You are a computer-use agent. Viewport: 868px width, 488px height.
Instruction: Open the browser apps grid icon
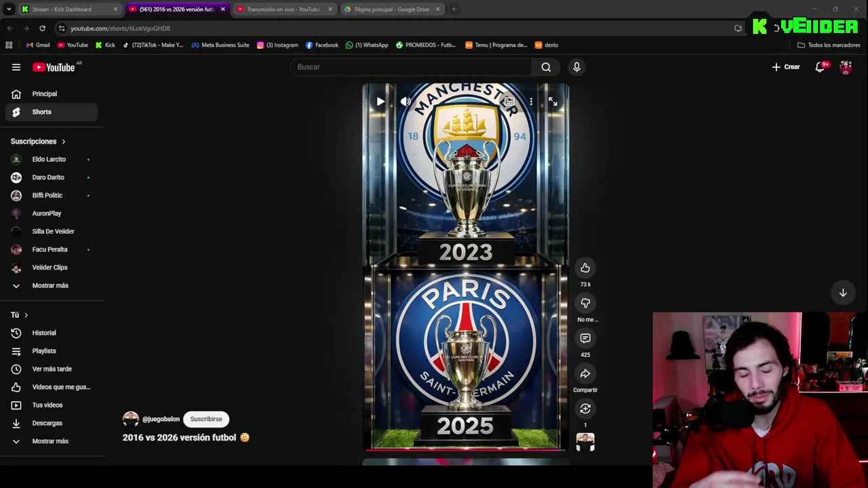[9, 45]
